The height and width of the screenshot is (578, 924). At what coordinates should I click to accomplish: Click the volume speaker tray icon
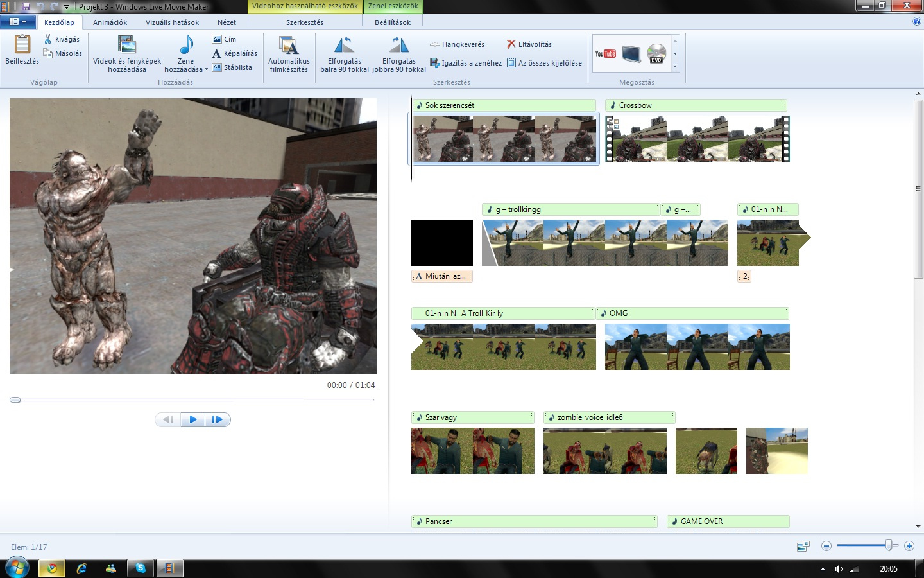tap(839, 569)
